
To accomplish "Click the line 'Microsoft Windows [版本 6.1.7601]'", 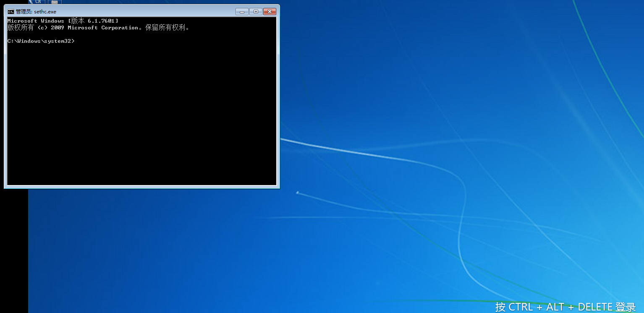I will pyautogui.click(x=63, y=21).
